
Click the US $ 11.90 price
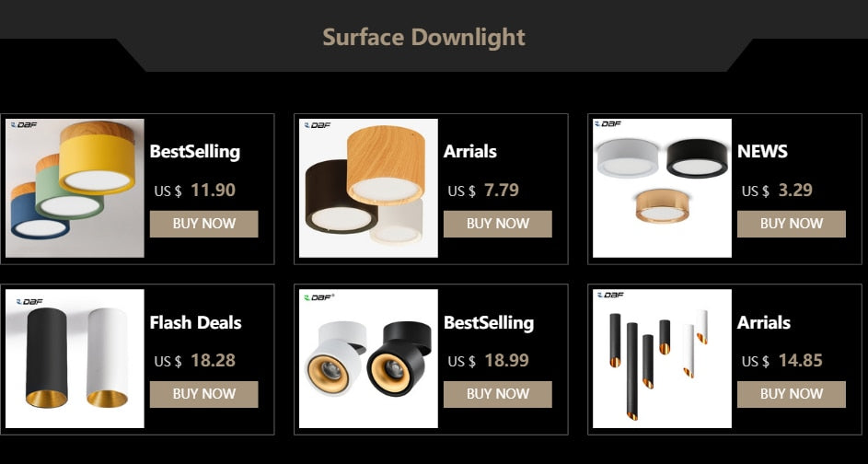point(195,191)
